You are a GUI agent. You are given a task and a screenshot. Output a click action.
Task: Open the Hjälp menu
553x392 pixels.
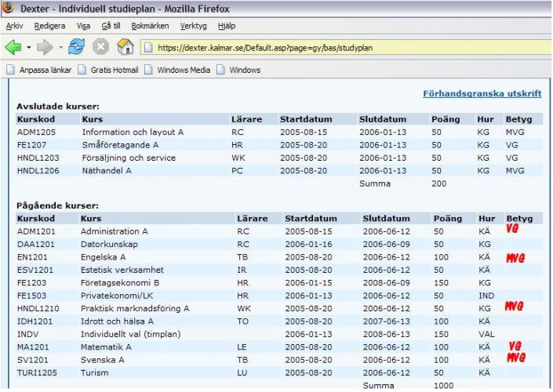(226, 26)
